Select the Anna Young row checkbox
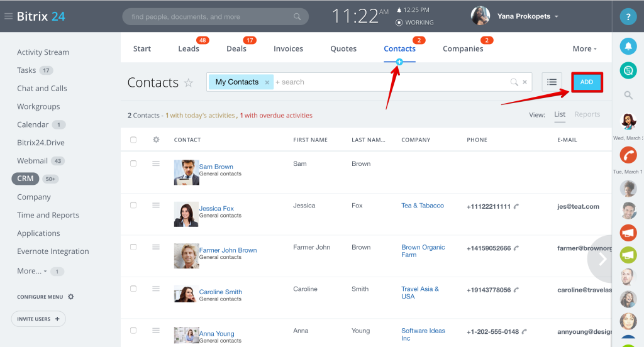The width and height of the screenshot is (644, 347). click(x=133, y=331)
